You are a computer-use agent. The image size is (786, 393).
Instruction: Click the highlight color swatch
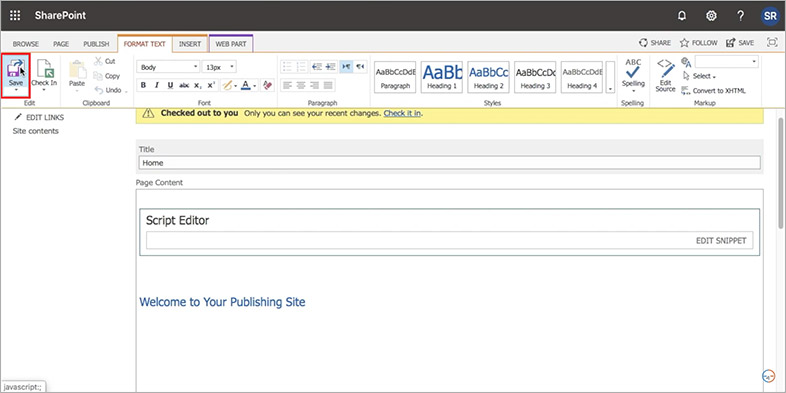227,86
